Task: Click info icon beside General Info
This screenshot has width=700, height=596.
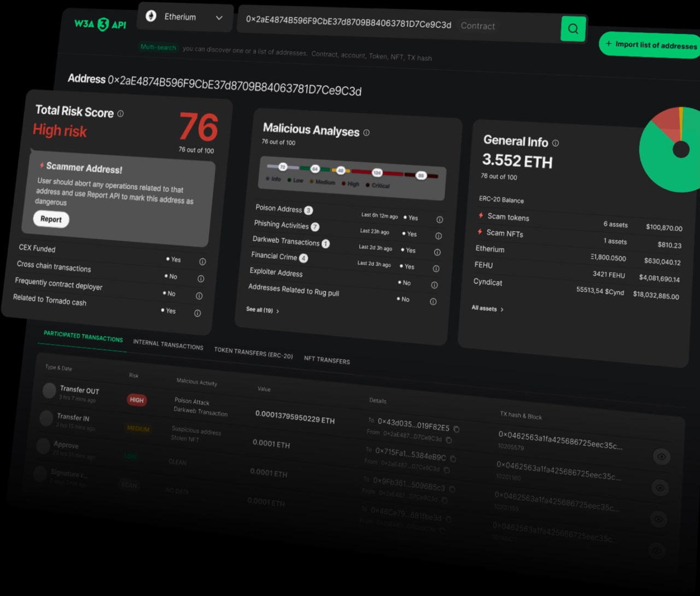Action: coord(556,143)
